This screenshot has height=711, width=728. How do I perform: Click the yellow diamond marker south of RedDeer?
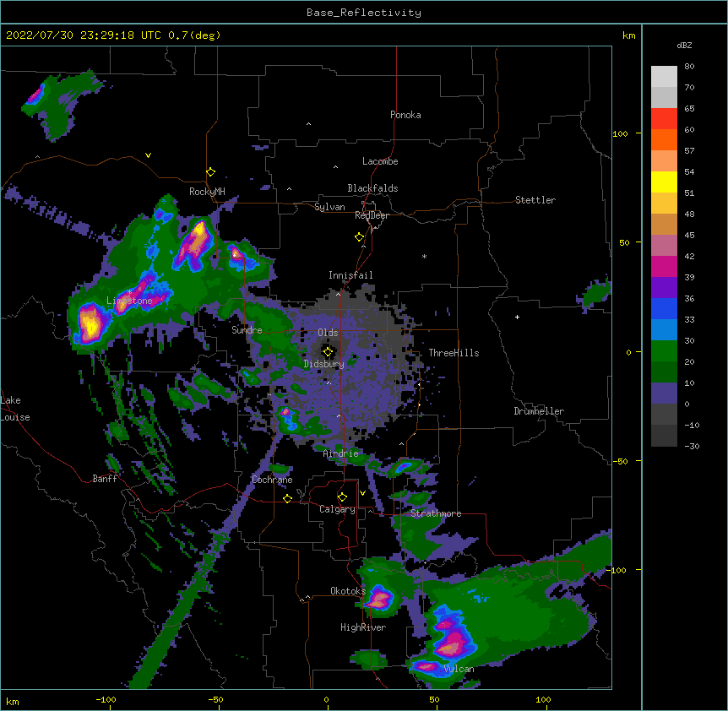coord(360,237)
